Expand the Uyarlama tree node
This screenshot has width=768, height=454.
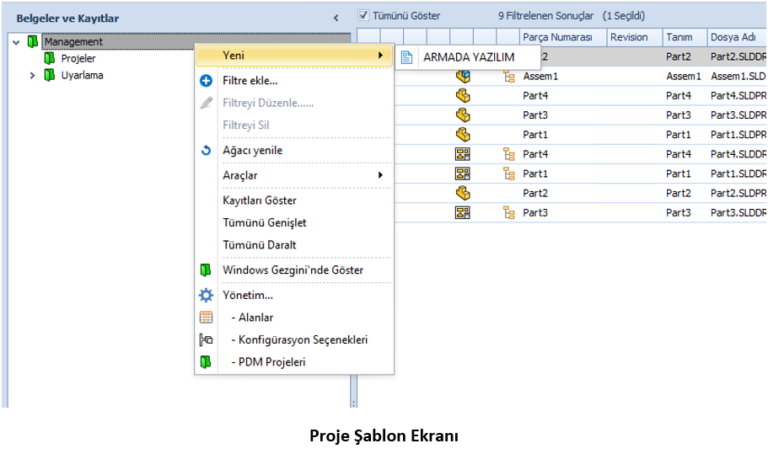coord(32,75)
